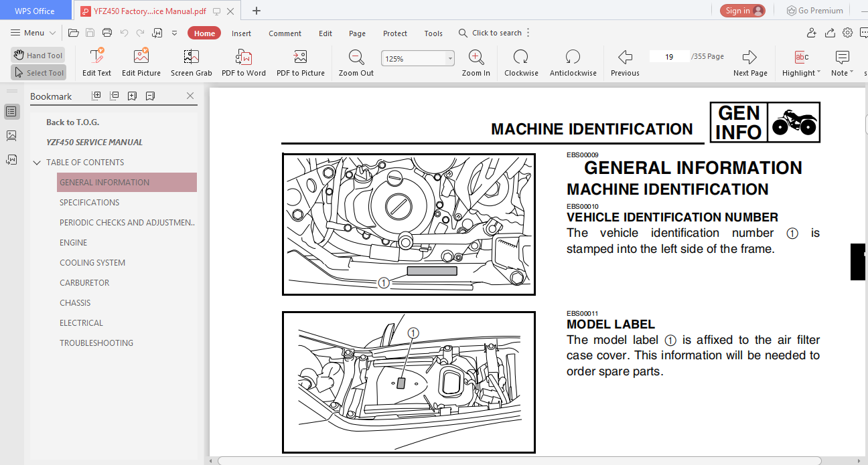Click the sidebar convert to Word icon
868x465 pixels.
(11, 159)
